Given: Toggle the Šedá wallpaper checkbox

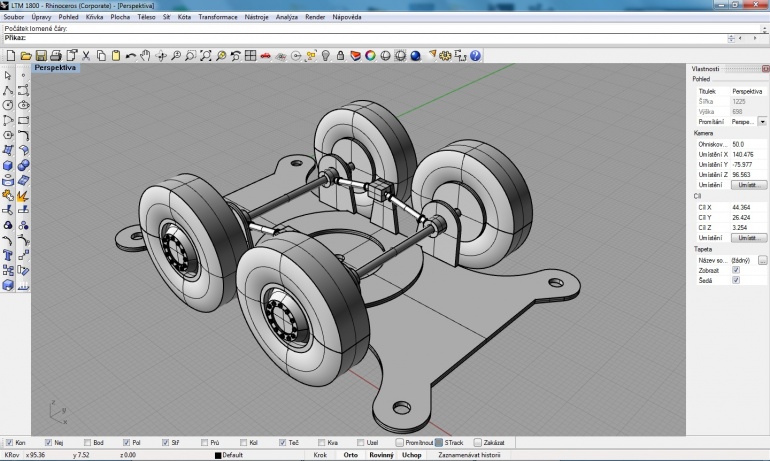Looking at the screenshot, I should pos(736,280).
